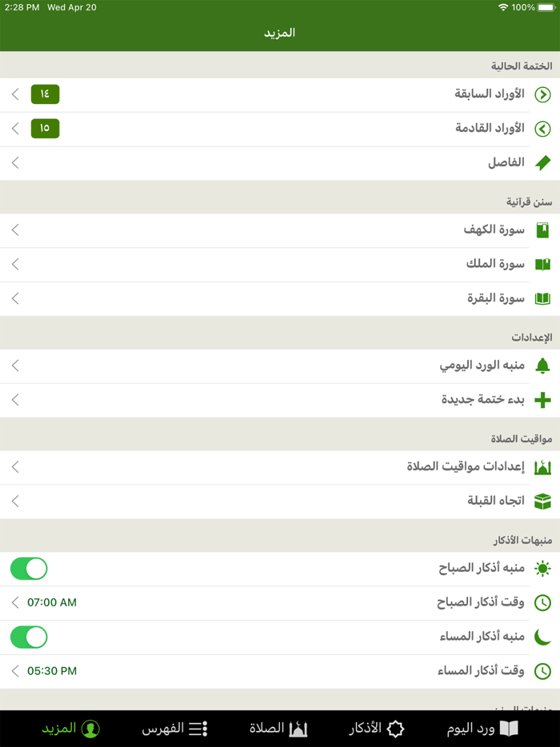Viewport: 560px width, 747px height.
Task: Turn off the evening adhkar reminder toggle
Action: 29,637
